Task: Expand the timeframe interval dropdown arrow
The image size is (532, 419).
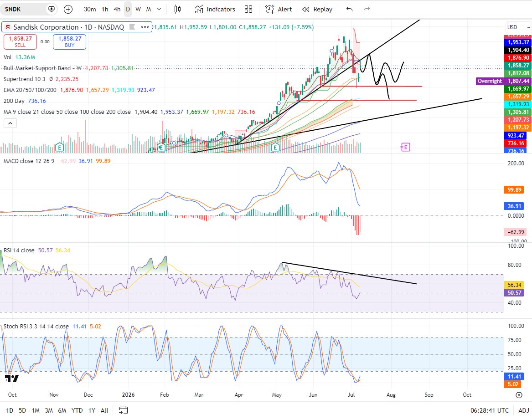Action: [159, 9]
